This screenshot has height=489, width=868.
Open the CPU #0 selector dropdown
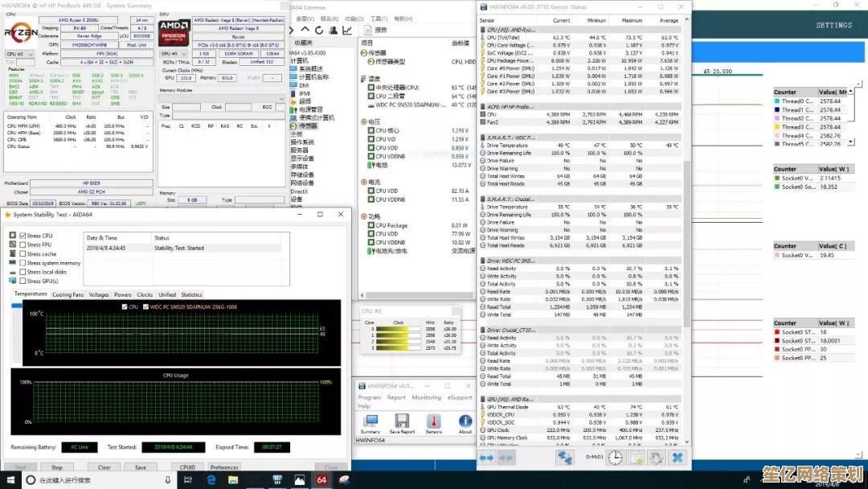click(19, 54)
